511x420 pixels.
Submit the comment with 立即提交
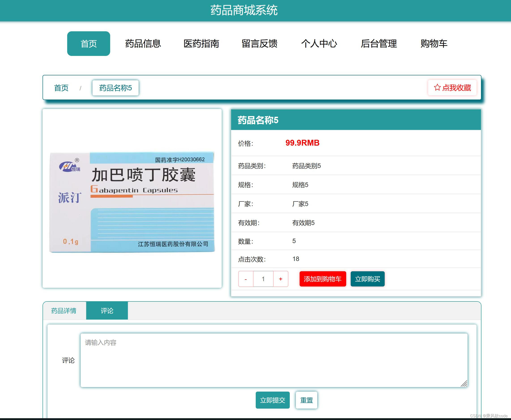(x=273, y=400)
